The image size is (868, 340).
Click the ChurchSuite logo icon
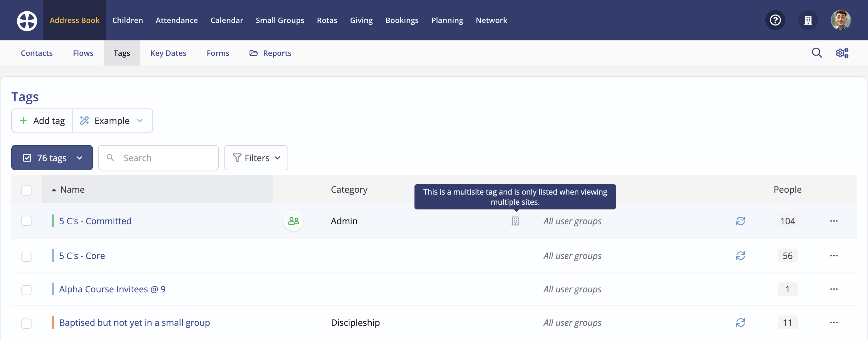tap(27, 21)
